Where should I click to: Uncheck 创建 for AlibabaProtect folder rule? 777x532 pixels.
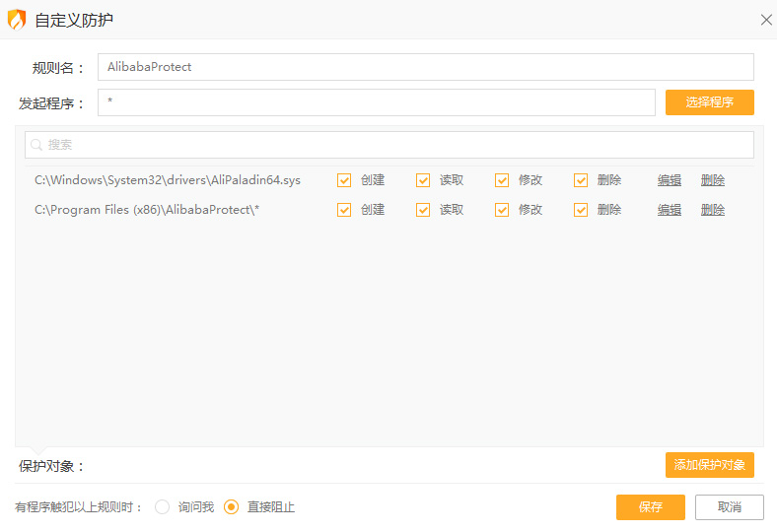point(344,210)
